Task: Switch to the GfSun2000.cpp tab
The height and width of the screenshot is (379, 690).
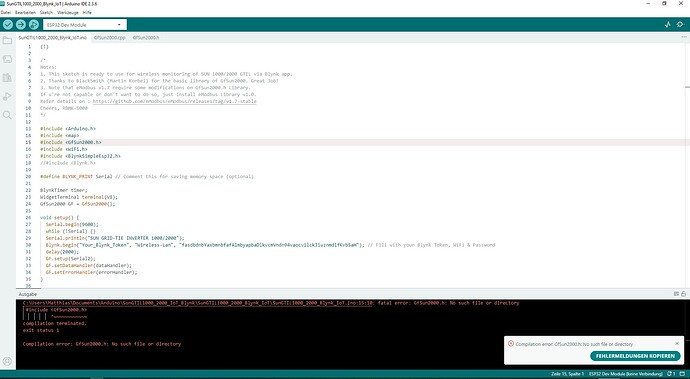Action: (x=110, y=38)
